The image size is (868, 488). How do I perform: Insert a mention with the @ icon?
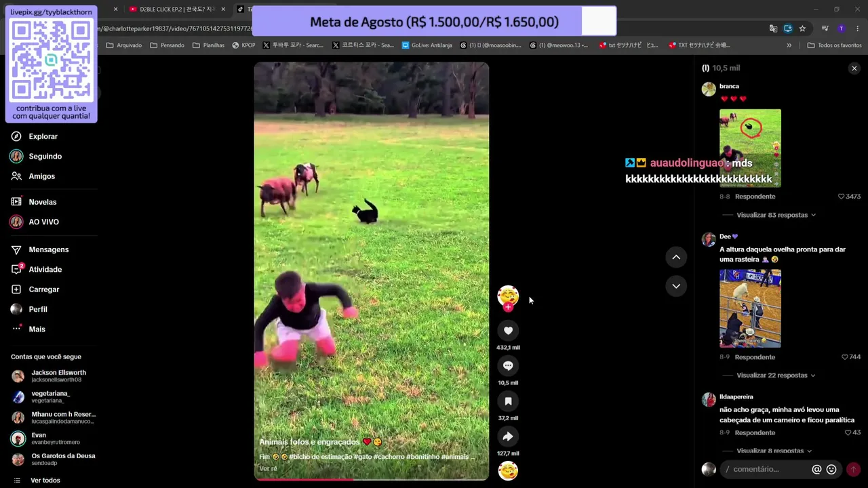pyautogui.click(x=816, y=469)
